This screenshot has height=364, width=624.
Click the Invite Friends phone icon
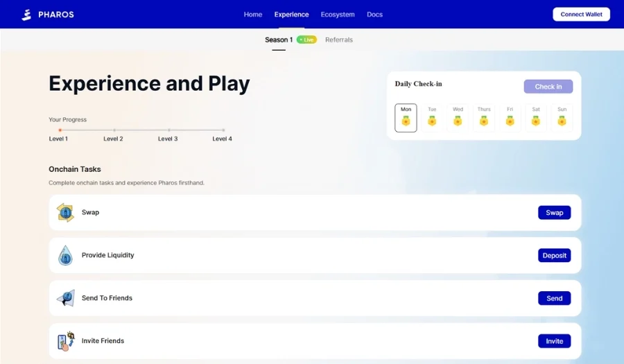pyautogui.click(x=66, y=341)
